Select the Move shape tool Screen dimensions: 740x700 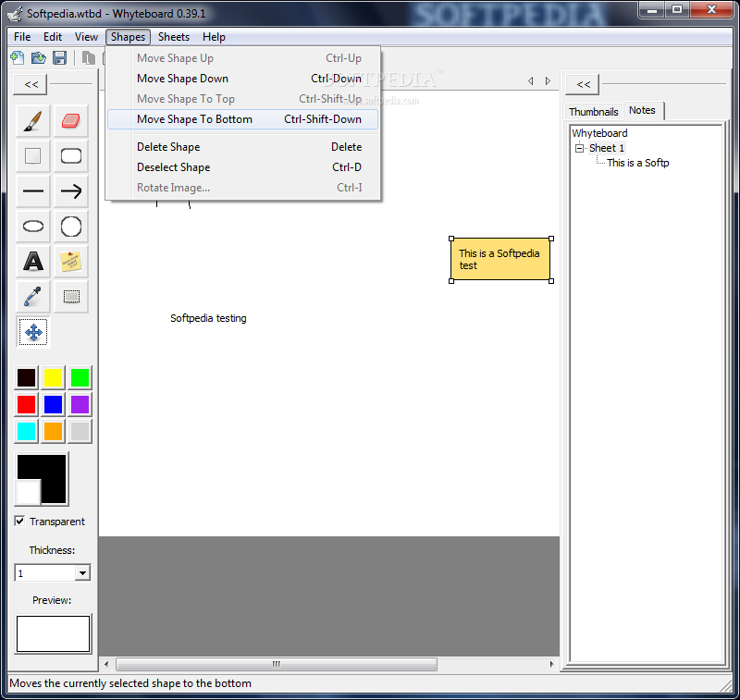click(33, 332)
